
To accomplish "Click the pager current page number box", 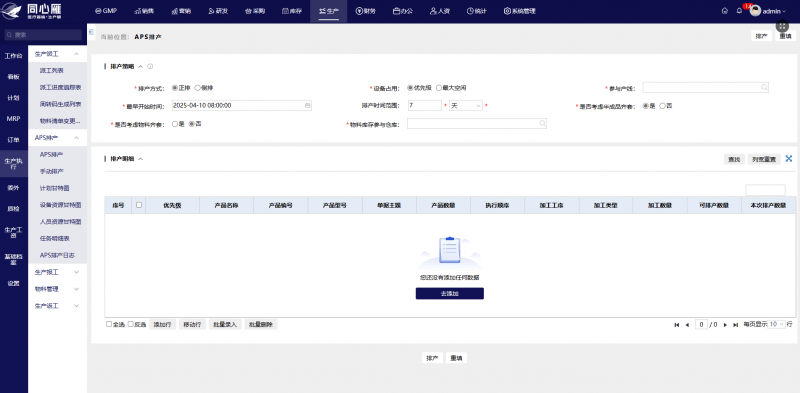I will click(x=702, y=325).
